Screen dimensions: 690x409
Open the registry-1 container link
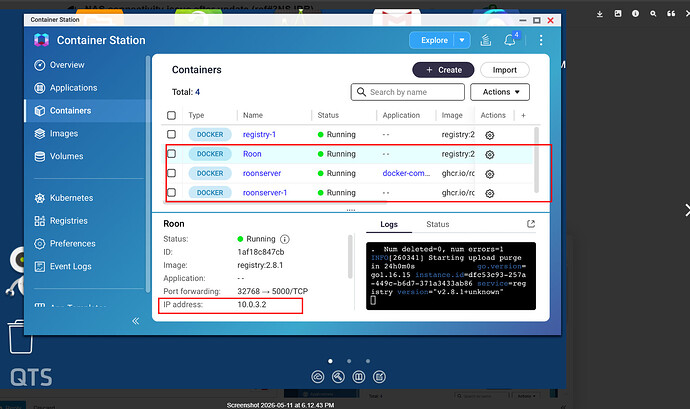(x=259, y=134)
